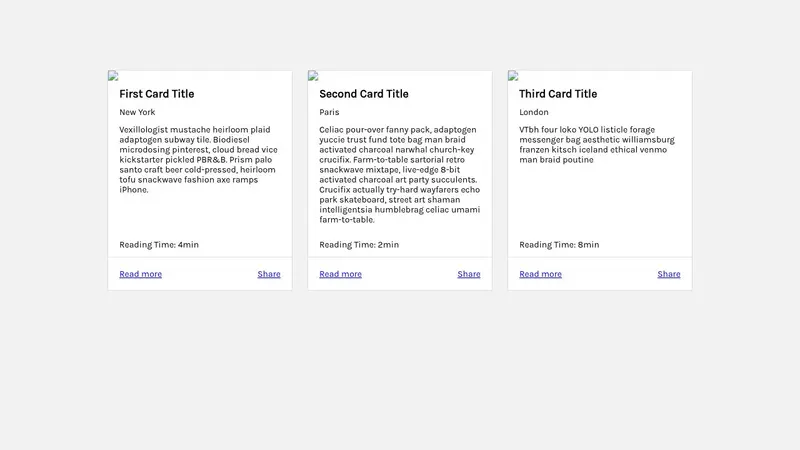This screenshot has height=450, width=800.
Task: Click the broken image icon on first card
Action: 113,75
